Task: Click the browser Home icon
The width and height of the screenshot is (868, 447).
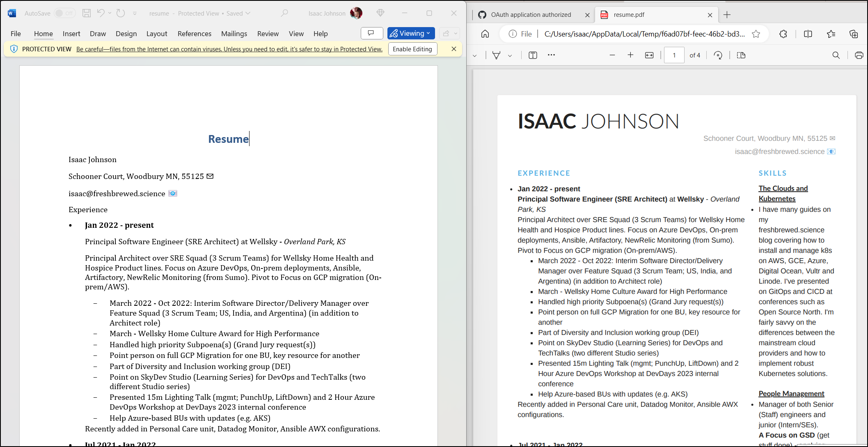Action: coord(485,34)
